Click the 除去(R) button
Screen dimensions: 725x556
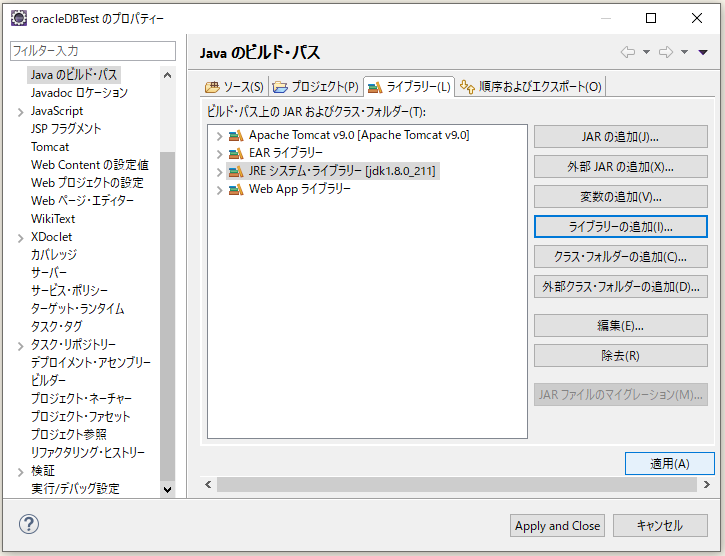point(621,356)
